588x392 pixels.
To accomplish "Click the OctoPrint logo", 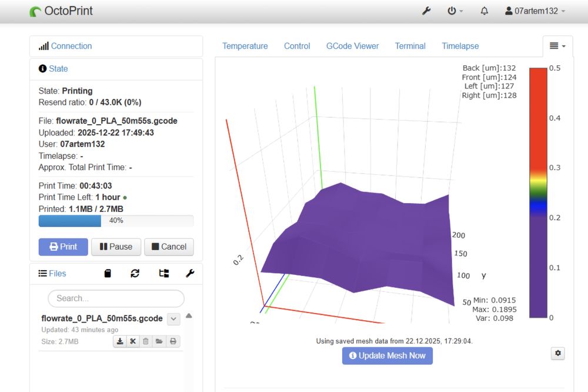I will (61, 11).
